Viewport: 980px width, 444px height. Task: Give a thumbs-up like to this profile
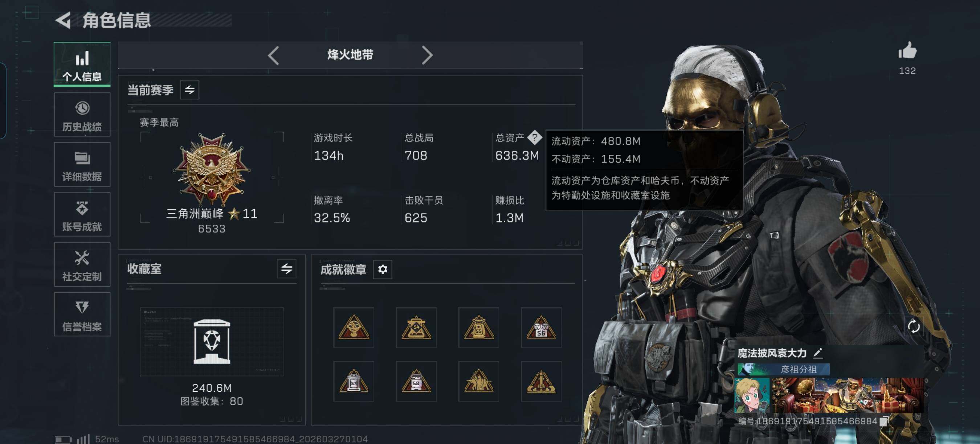click(x=907, y=50)
